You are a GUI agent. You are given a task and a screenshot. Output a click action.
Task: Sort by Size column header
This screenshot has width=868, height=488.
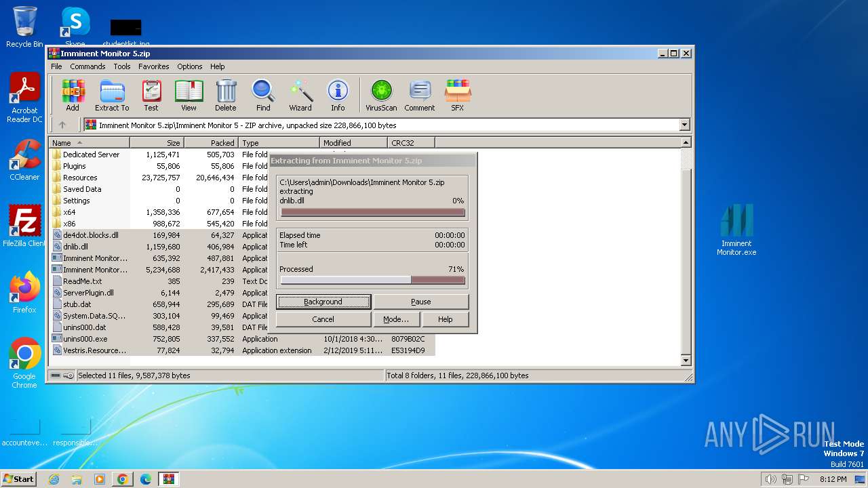pos(157,142)
